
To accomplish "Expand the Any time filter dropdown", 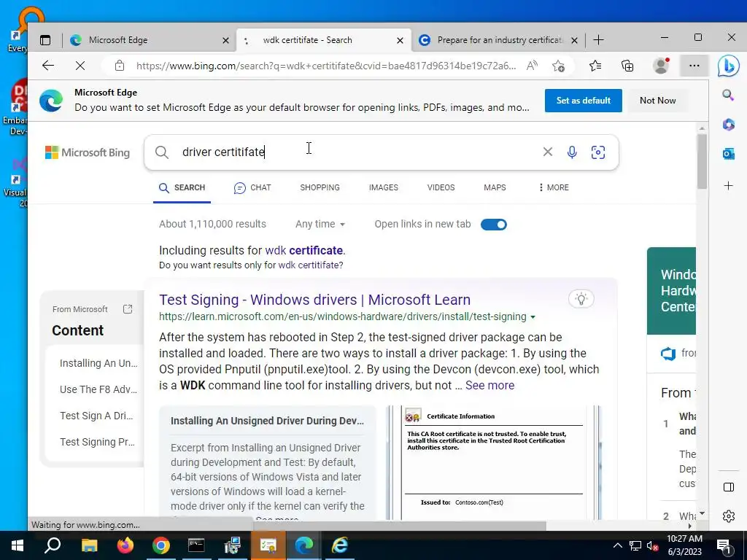I will click(x=320, y=224).
